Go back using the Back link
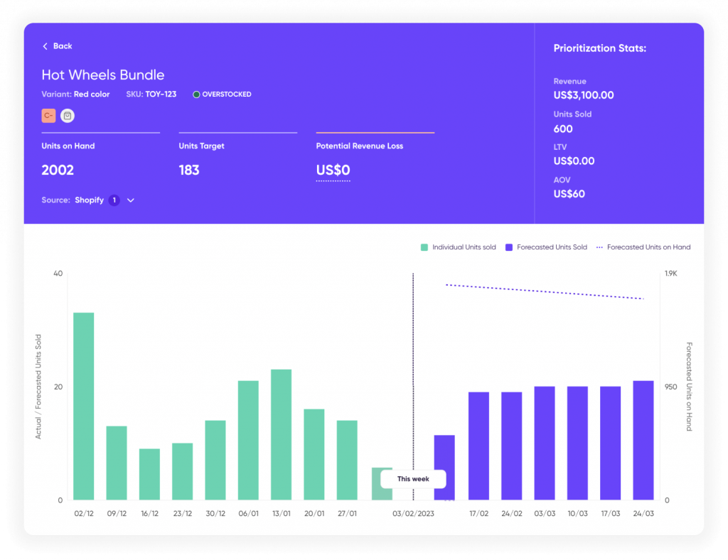The image size is (728, 560). (57, 46)
